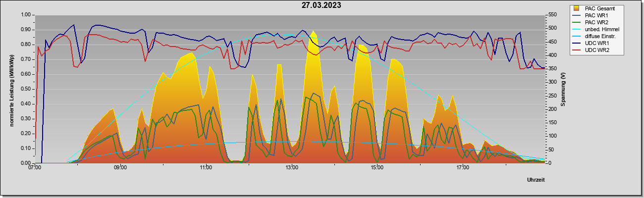Select the UDC WR2 legend entry
This screenshot has width=644, height=198.
tap(591, 50)
